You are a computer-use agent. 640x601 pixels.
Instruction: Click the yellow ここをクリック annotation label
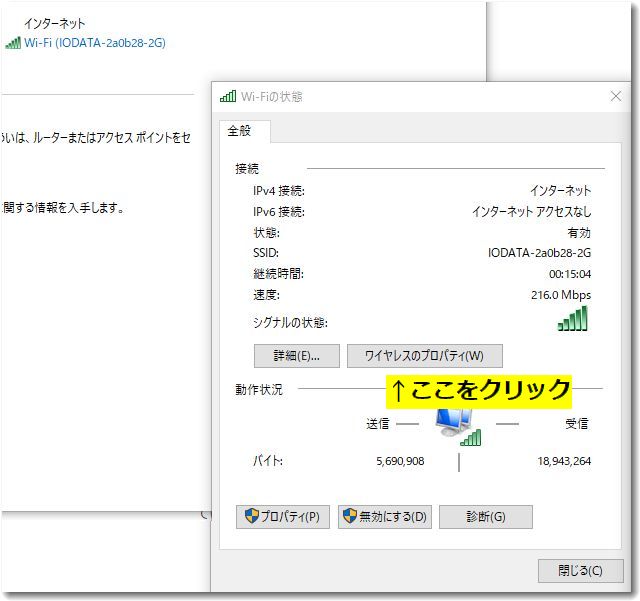click(479, 390)
